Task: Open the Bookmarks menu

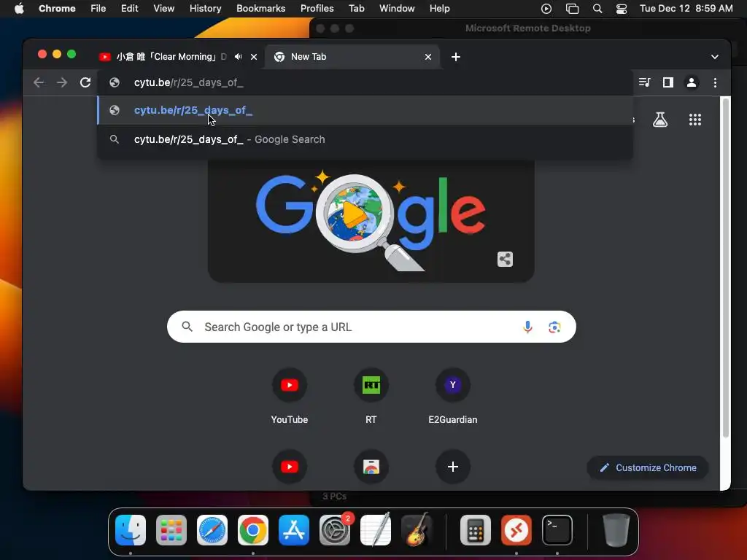Action: (x=260, y=9)
